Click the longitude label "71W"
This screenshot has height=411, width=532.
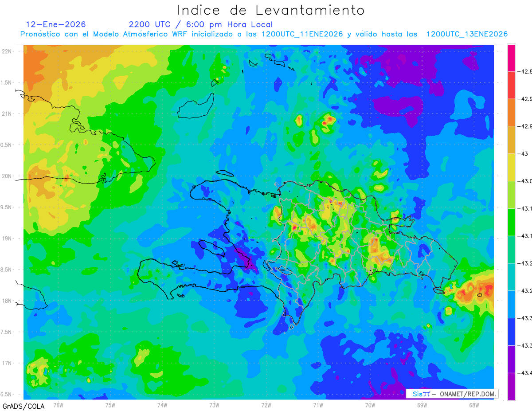(x=318, y=405)
